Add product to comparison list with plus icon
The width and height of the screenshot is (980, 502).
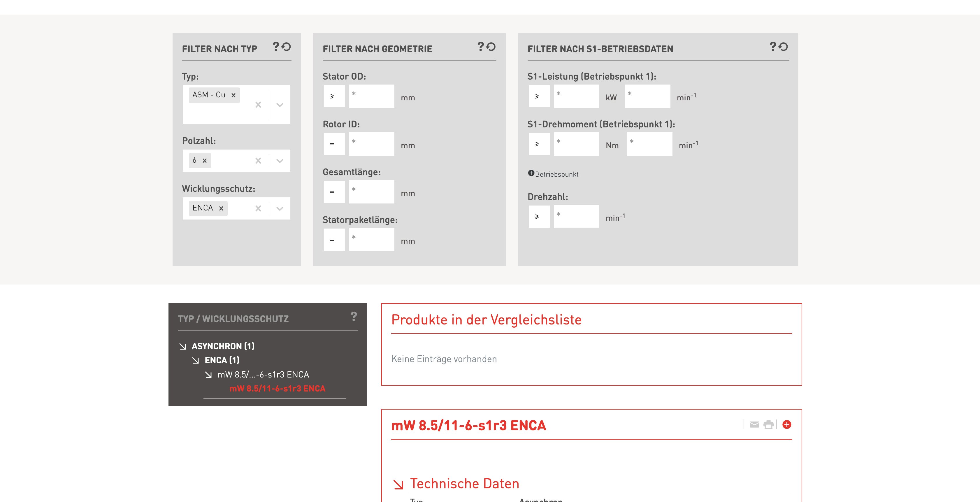[x=787, y=424]
